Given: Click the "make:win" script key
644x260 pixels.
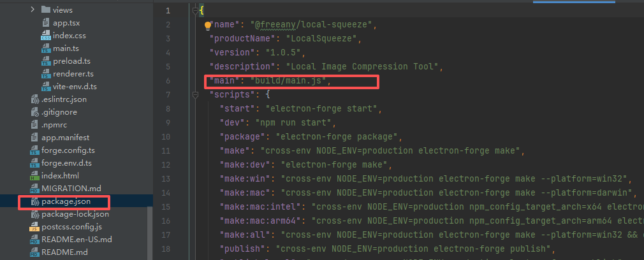Looking at the screenshot, I should pyautogui.click(x=245, y=178).
